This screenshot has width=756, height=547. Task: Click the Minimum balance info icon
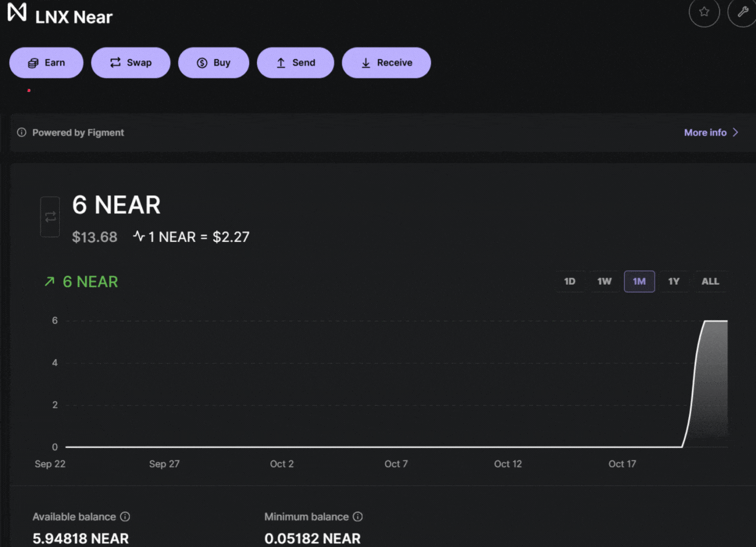click(358, 517)
